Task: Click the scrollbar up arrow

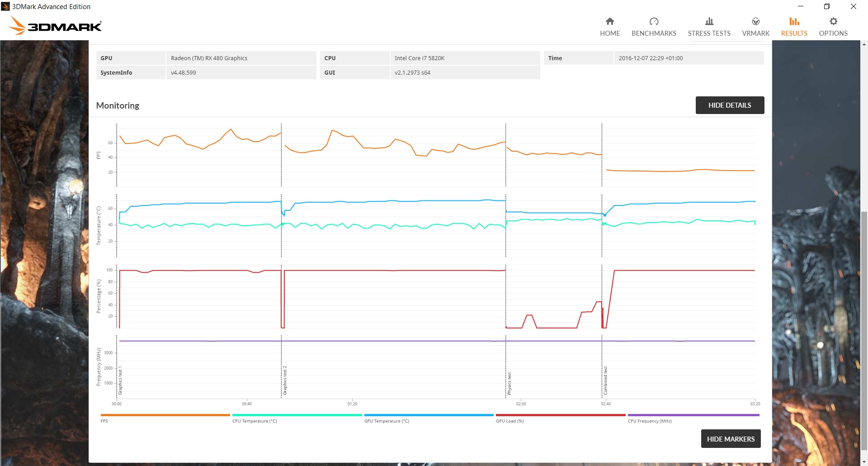Action: (x=864, y=44)
